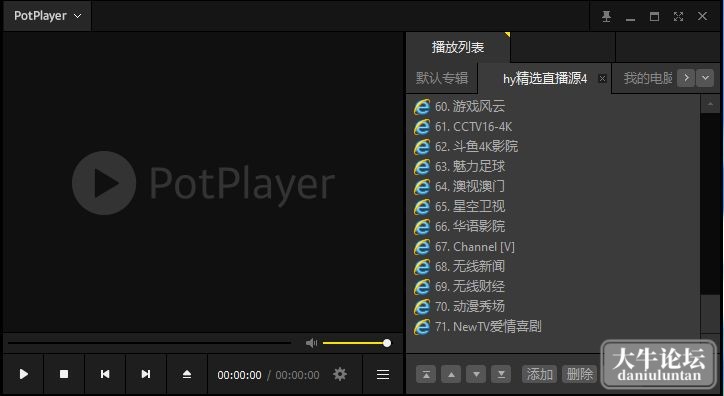Click the 添加 button

point(540,374)
